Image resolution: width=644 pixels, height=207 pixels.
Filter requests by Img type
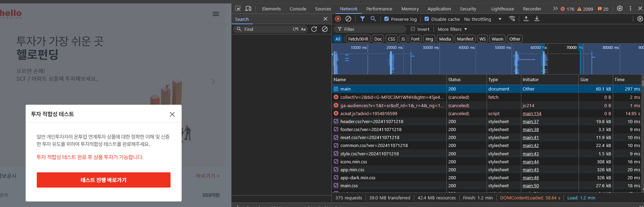pyautogui.click(x=429, y=39)
